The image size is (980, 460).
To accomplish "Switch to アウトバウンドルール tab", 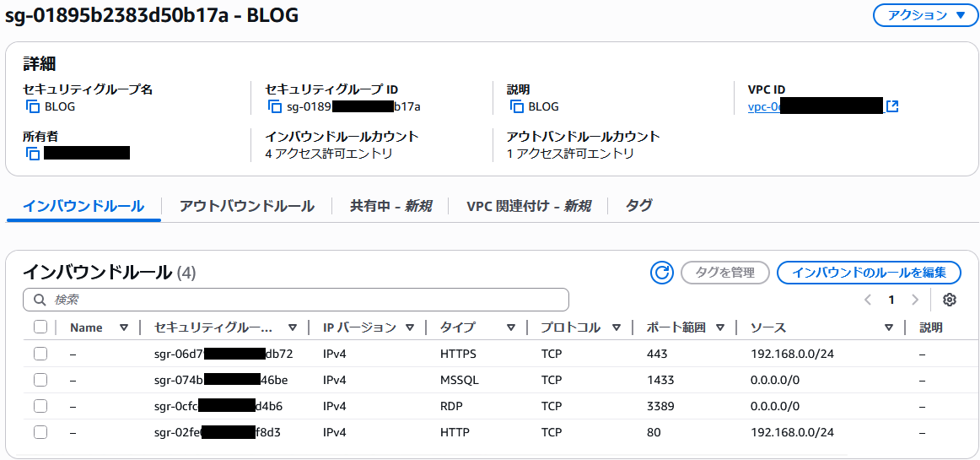I will click(246, 206).
